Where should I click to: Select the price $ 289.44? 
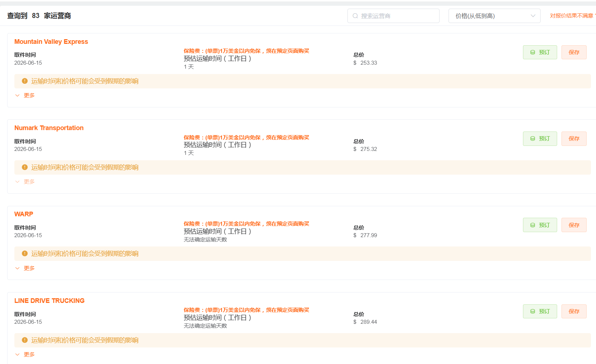(365, 322)
